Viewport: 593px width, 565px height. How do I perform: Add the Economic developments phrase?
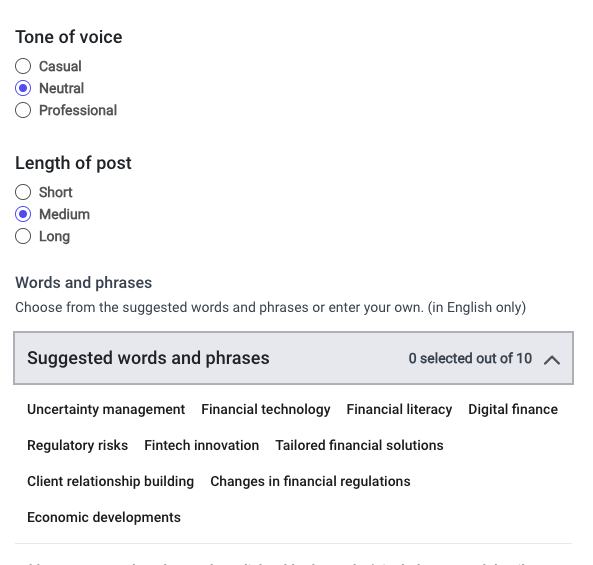pyautogui.click(x=104, y=517)
